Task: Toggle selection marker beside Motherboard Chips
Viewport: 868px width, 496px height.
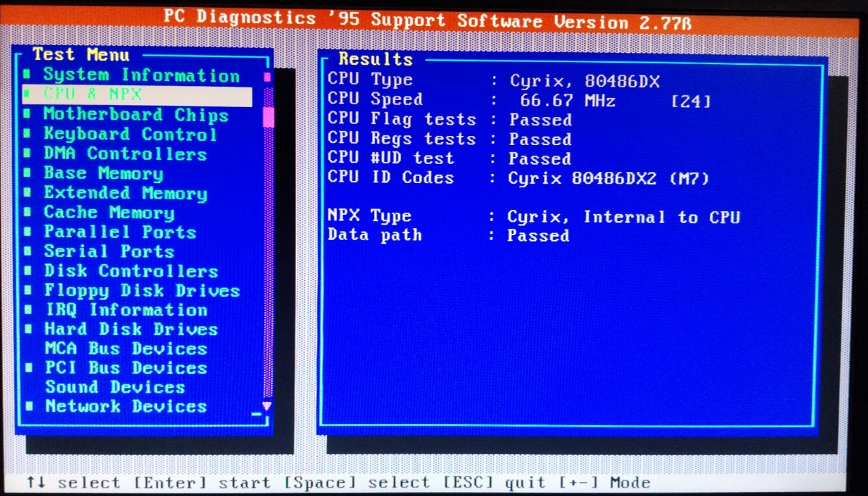Action: [x=27, y=115]
